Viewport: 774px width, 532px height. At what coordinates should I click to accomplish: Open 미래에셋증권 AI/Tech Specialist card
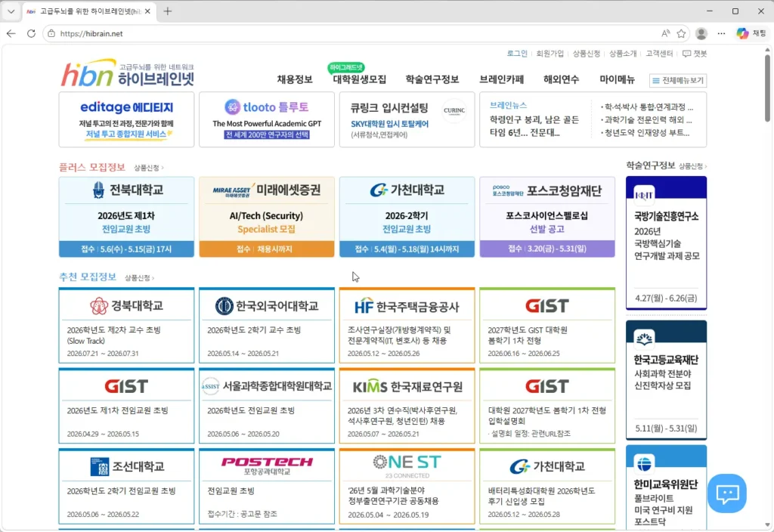coord(267,217)
